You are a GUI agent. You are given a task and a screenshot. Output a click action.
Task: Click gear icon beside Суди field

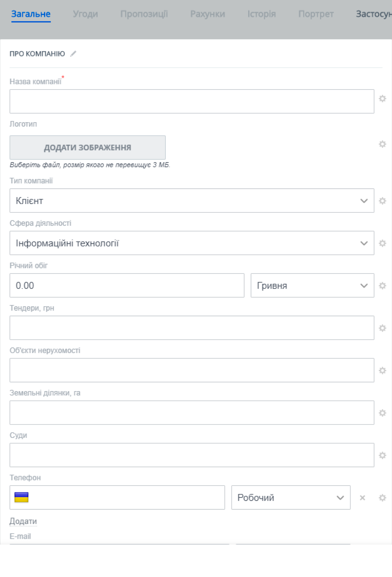[x=382, y=455]
